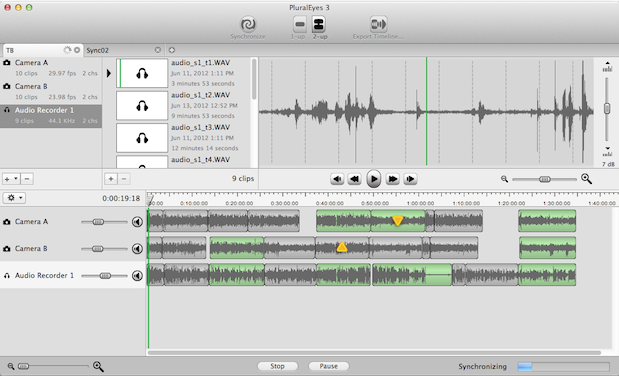This screenshot has height=376, width=619.
Task: Click the rewind button
Action: (355, 179)
